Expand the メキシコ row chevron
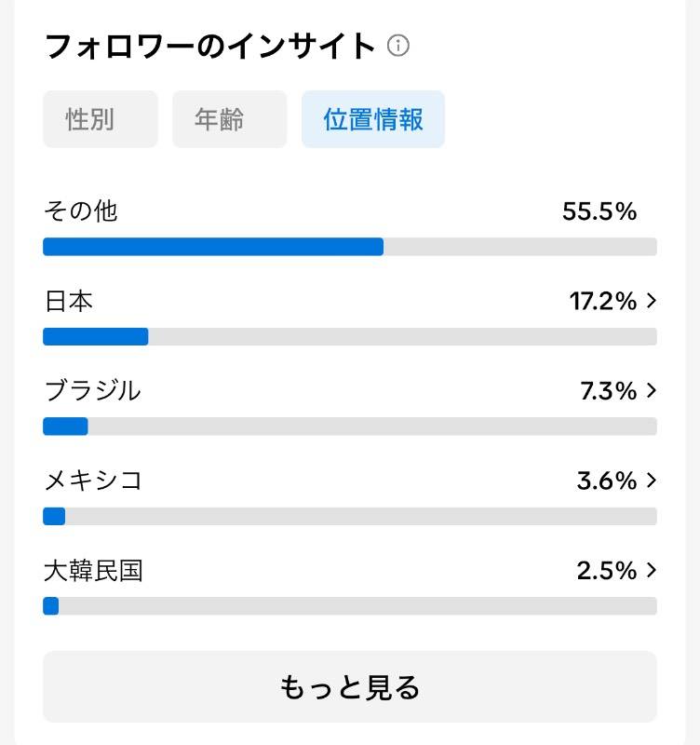 pos(652,481)
